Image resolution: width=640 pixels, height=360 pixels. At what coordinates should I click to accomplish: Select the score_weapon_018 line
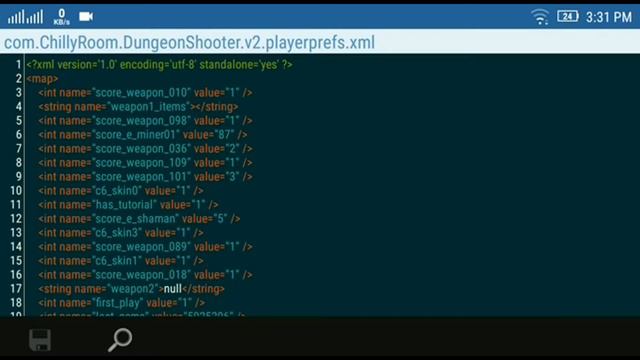(145, 275)
